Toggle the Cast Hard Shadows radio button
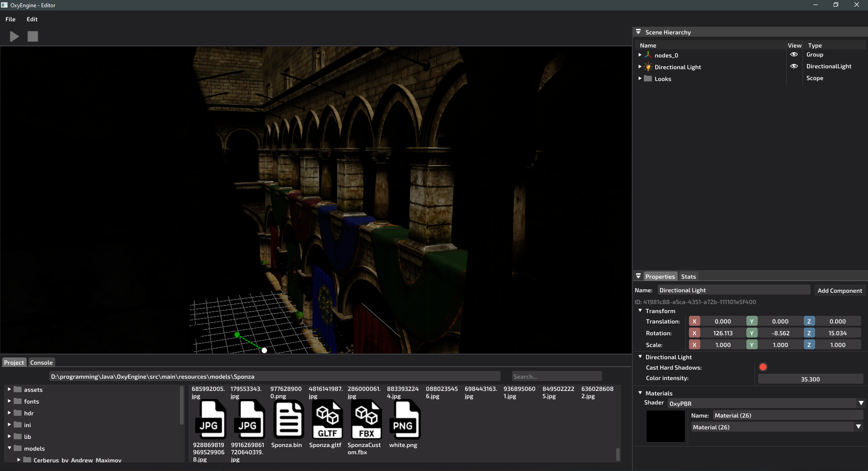The width and height of the screenshot is (868, 471). pyautogui.click(x=763, y=367)
